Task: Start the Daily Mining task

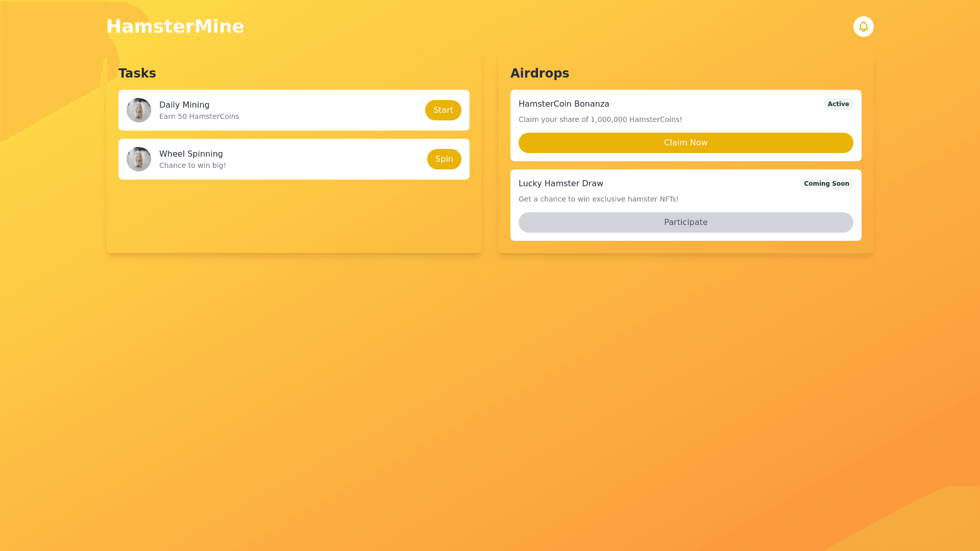Action: (x=443, y=110)
